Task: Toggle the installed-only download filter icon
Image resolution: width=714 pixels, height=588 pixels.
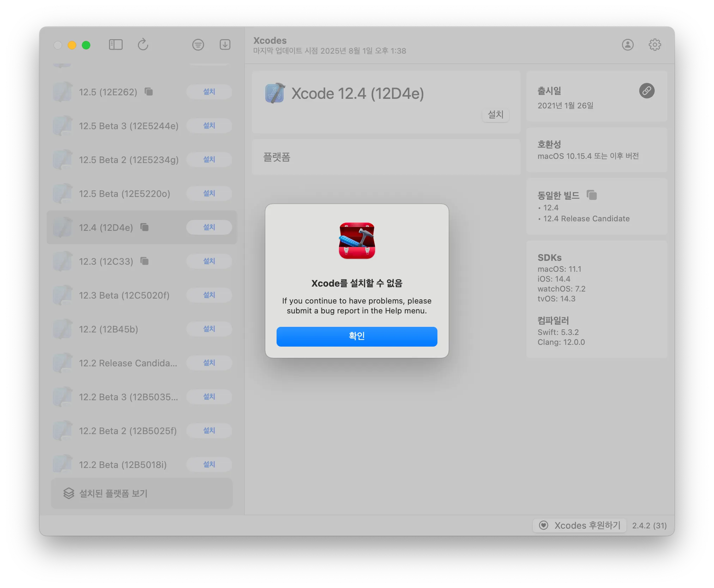Action: point(225,45)
